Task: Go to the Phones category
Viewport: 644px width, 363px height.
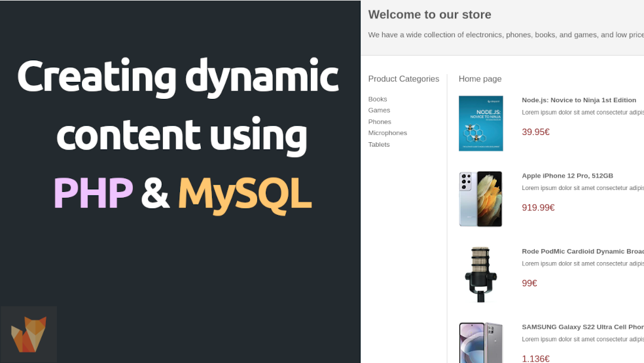Action: click(x=380, y=122)
